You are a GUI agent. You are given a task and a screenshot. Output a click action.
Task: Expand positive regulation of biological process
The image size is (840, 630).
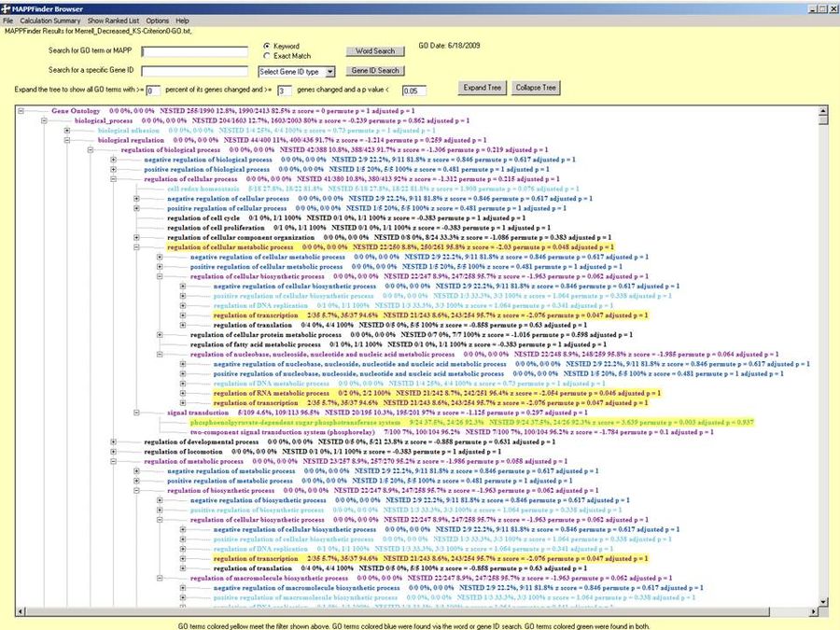coord(113,169)
